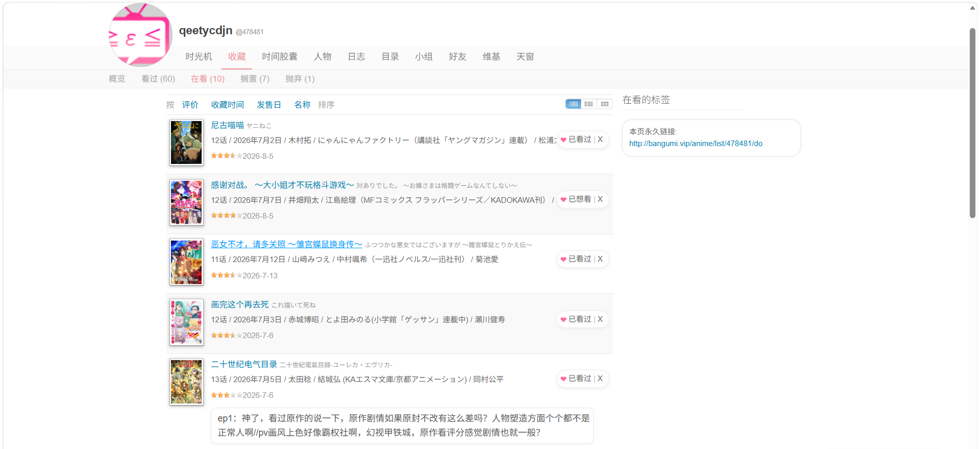This screenshot has height=449, width=980.
Task: Switch to detailed list view icon
Action: pos(573,104)
